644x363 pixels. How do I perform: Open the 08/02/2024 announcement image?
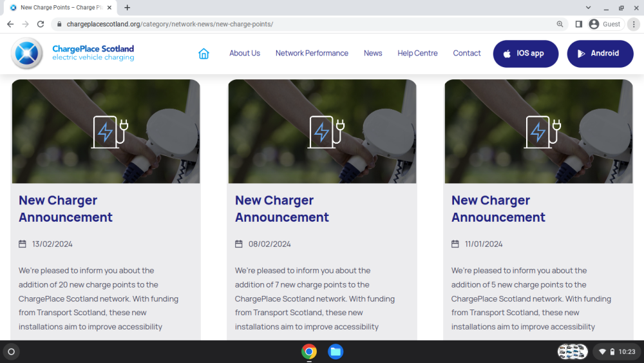pos(323,131)
